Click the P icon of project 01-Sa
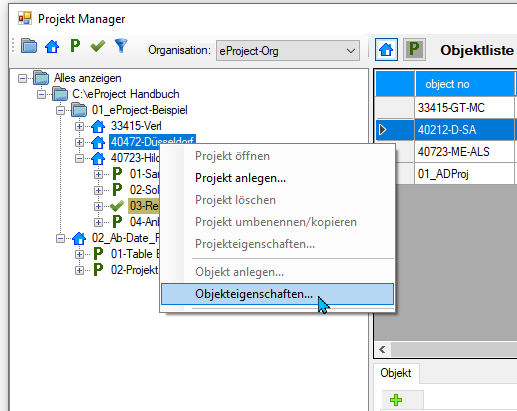This screenshot has width=517, height=411. coord(117,174)
